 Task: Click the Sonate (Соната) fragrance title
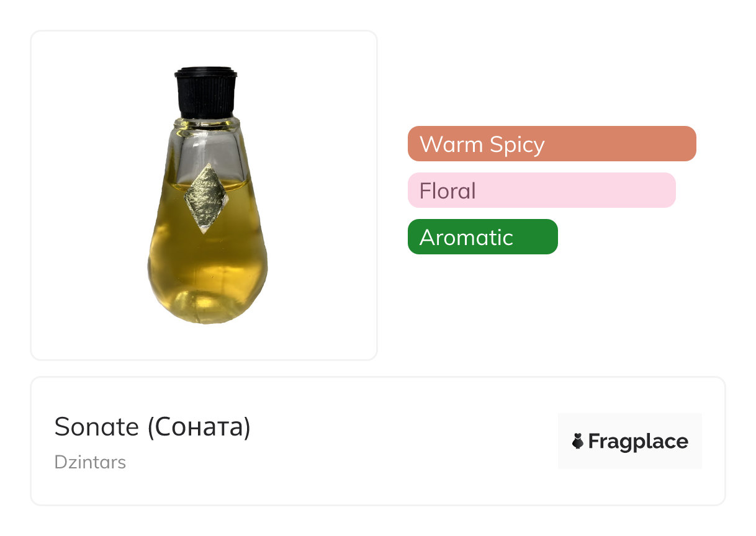(x=153, y=427)
